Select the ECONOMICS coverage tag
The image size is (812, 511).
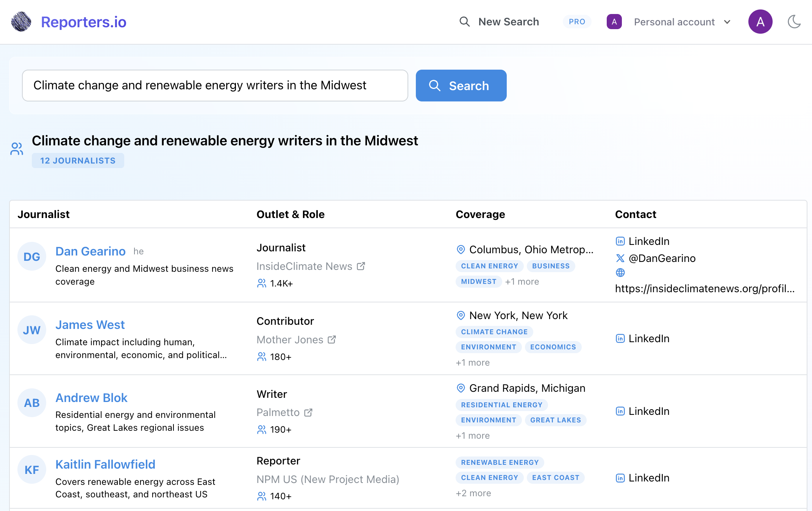553,347
